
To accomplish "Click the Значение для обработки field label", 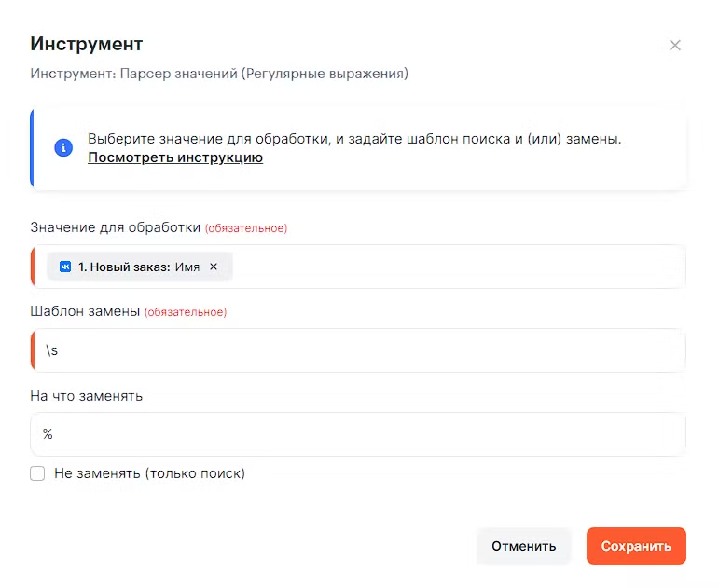I will point(116,227).
